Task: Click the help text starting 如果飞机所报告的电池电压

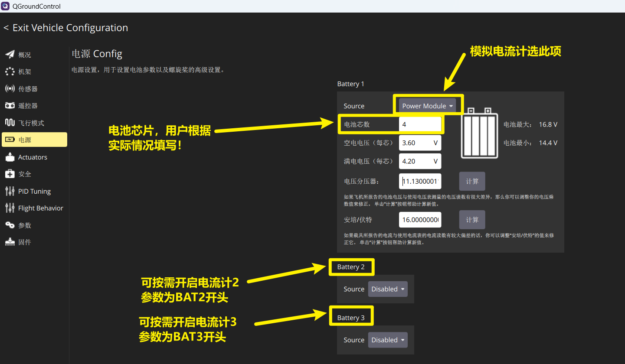Action: click(x=448, y=200)
